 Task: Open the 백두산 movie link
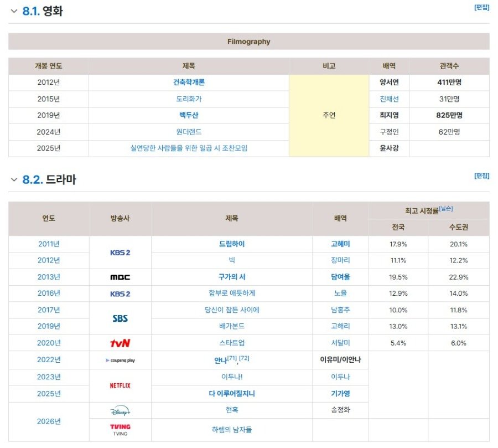(189, 115)
